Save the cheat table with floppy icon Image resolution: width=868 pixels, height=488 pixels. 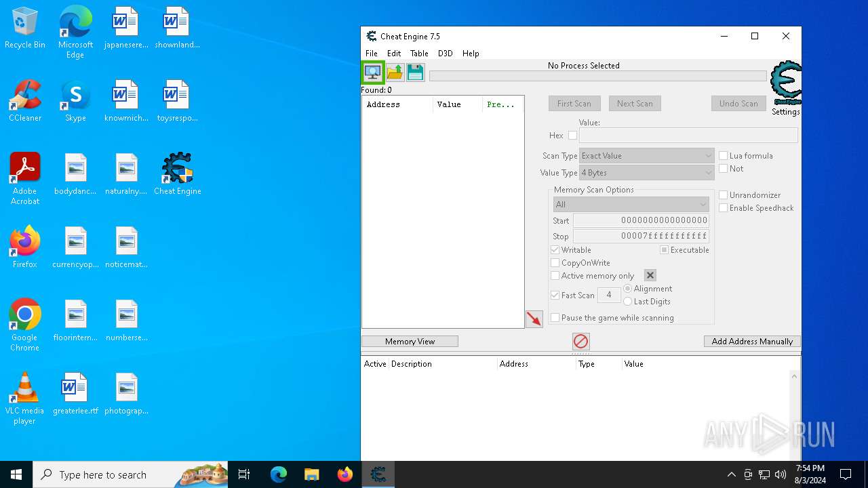click(x=415, y=73)
